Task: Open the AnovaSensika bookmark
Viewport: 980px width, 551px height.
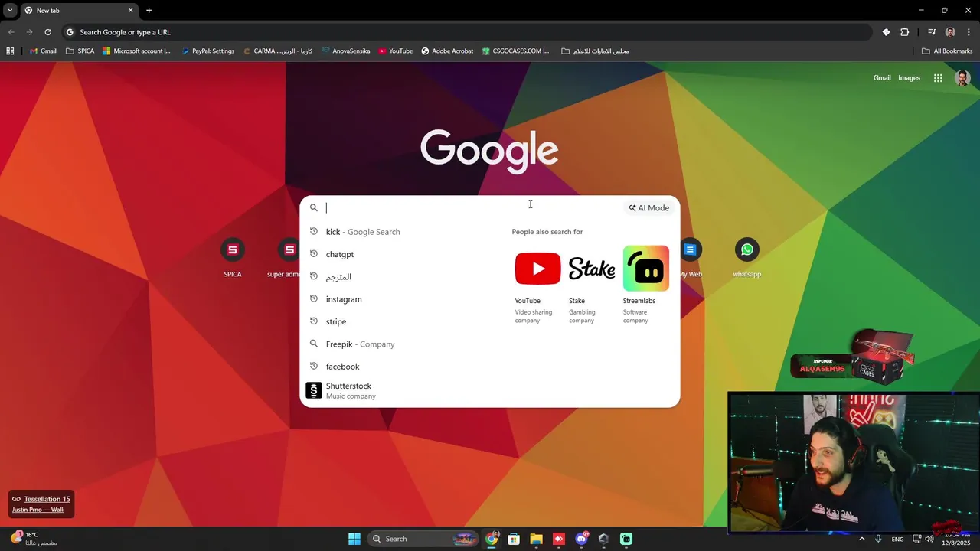Action: [346, 51]
